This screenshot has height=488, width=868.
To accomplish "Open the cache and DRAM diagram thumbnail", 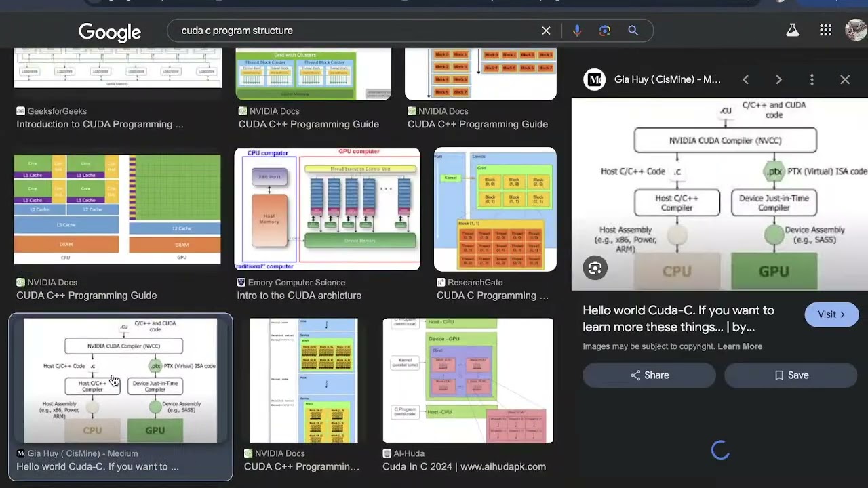I will (117, 209).
